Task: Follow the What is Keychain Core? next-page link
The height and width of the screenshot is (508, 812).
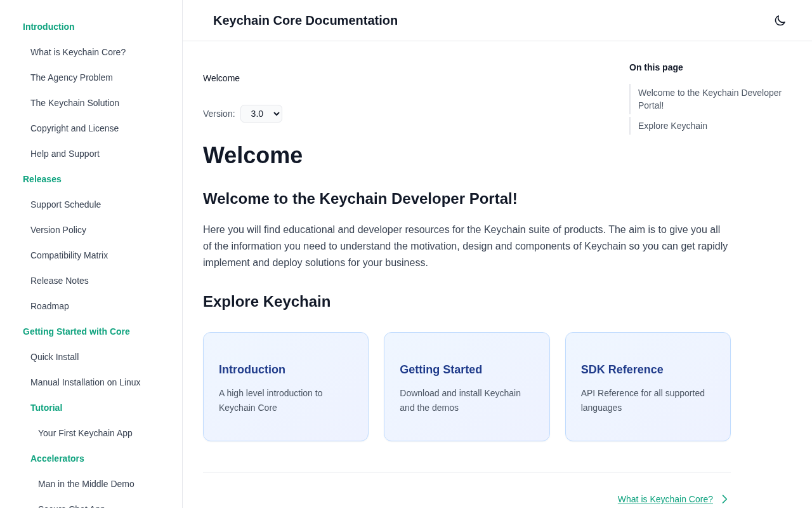Action: [x=665, y=499]
